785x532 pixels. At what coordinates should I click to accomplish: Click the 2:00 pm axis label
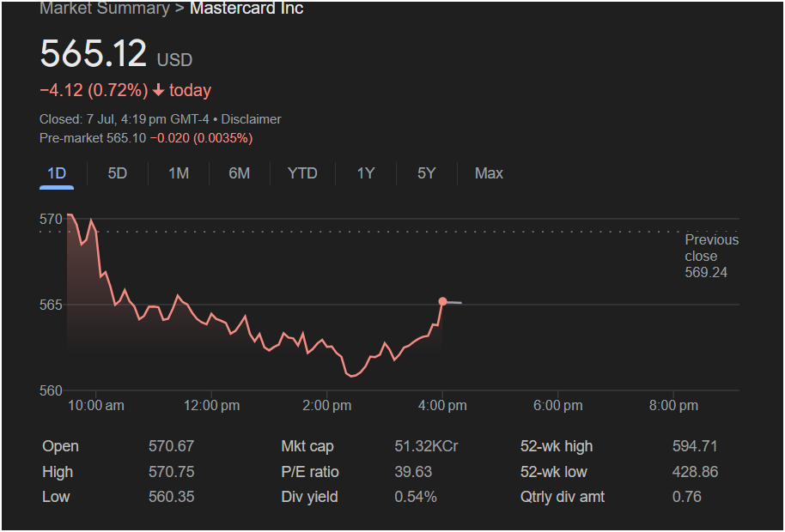pyautogui.click(x=327, y=406)
